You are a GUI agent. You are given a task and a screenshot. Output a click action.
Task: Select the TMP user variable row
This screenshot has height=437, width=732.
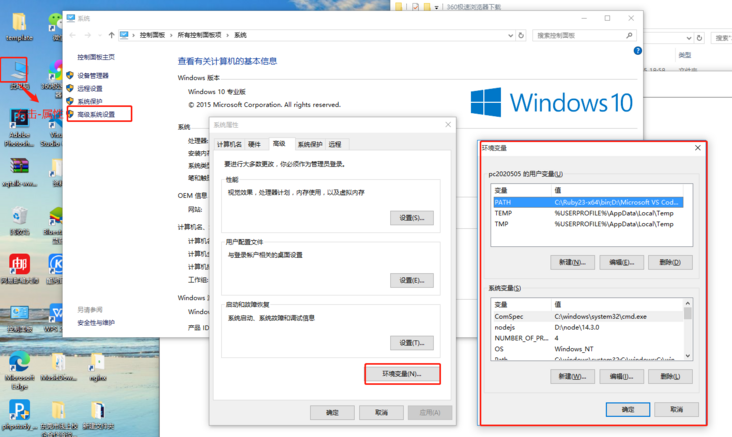(x=588, y=224)
